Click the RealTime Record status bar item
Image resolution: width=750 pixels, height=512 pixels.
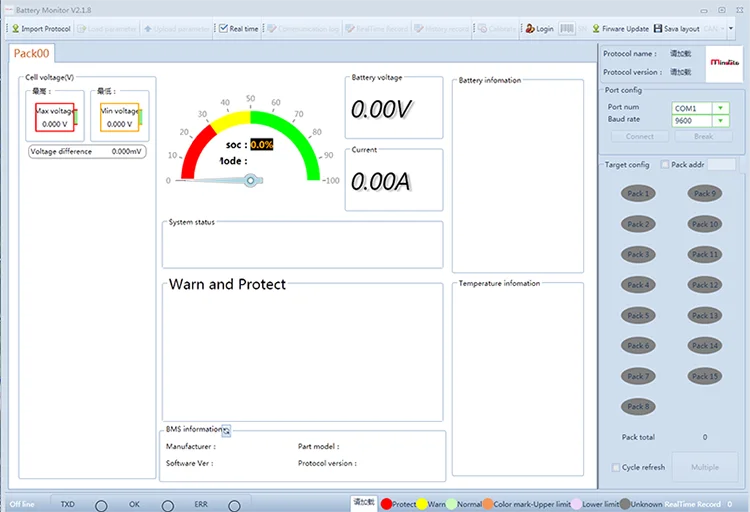click(x=693, y=505)
